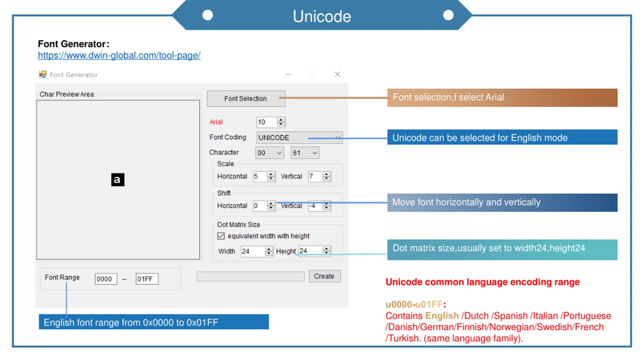Click the Dot Matrix Width field 24
The image size is (644, 362).
pos(253,251)
